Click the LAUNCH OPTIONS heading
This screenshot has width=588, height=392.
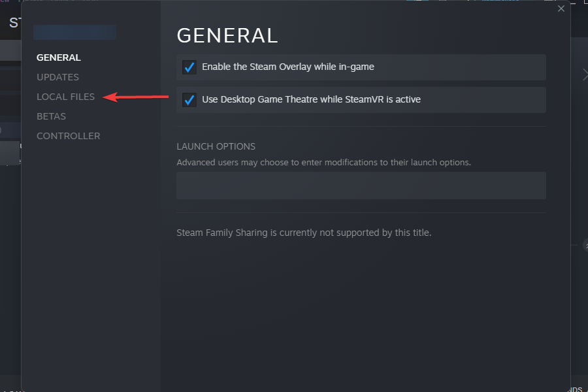point(216,146)
